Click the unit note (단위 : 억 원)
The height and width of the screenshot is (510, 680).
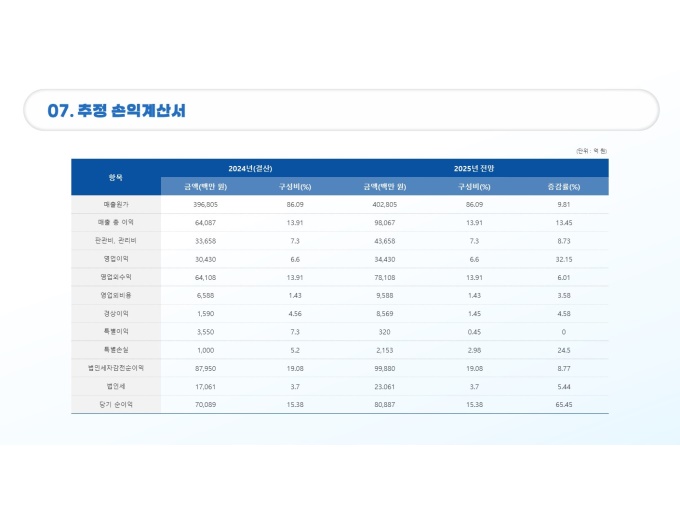pyautogui.click(x=591, y=150)
